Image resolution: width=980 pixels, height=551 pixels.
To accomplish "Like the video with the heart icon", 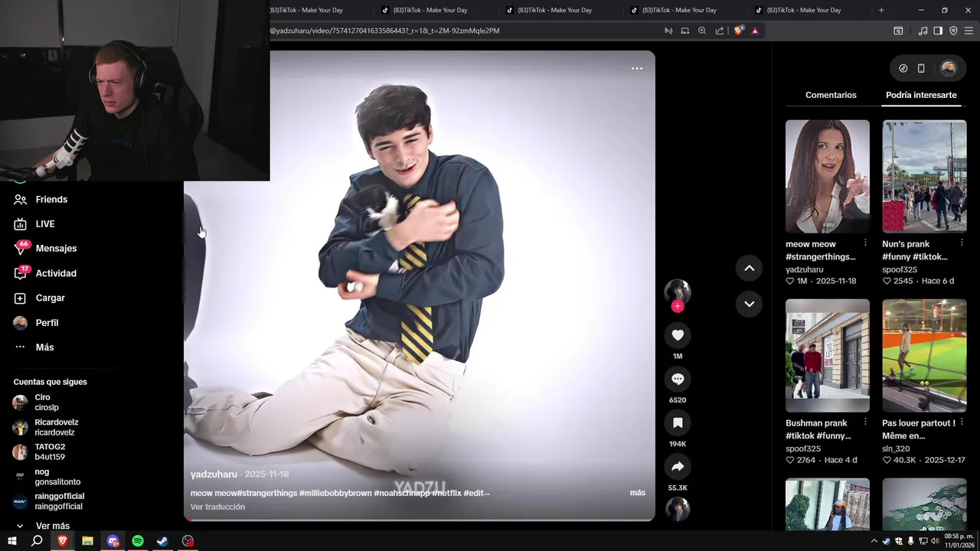I will (678, 335).
